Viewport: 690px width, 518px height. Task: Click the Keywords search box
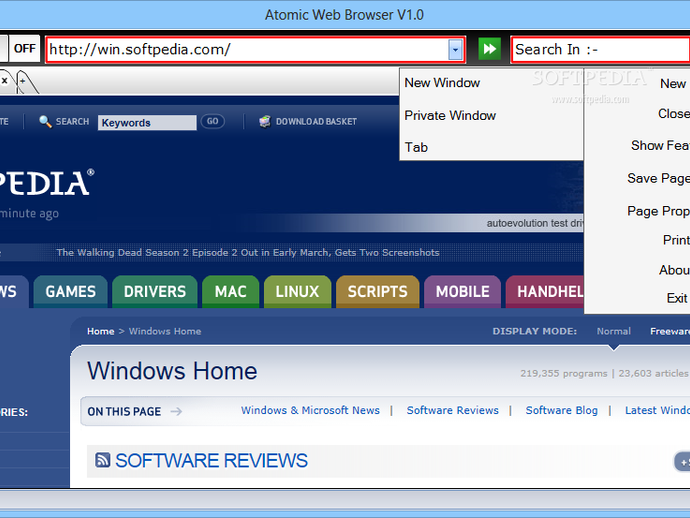[x=147, y=122]
